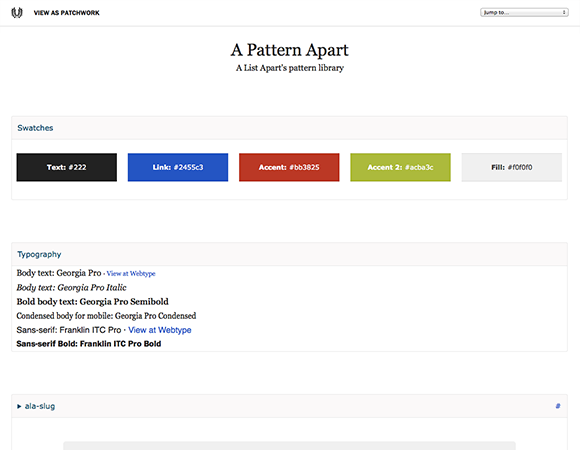
Task: Click Condensed body for mobile line
Action: pos(106,316)
